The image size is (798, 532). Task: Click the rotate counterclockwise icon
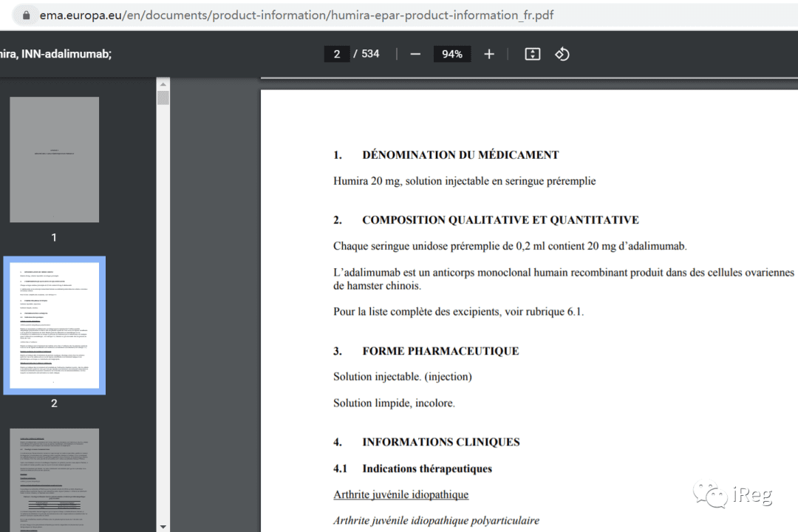point(562,54)
